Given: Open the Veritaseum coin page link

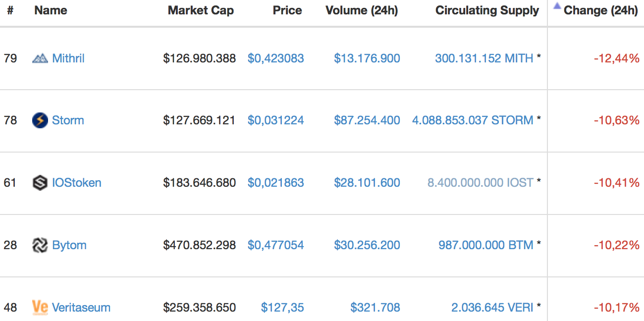Looking at the screenshot, I should click(x=81, y=308).
